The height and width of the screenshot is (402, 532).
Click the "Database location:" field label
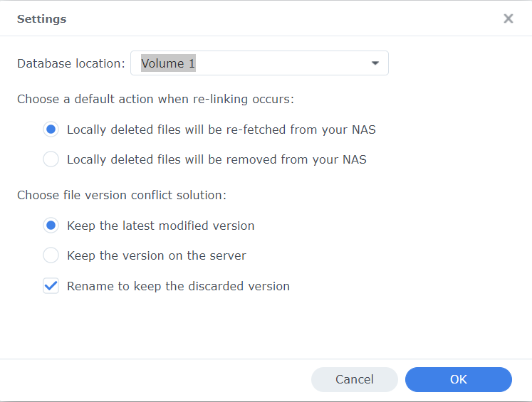(x=71, y=63)
